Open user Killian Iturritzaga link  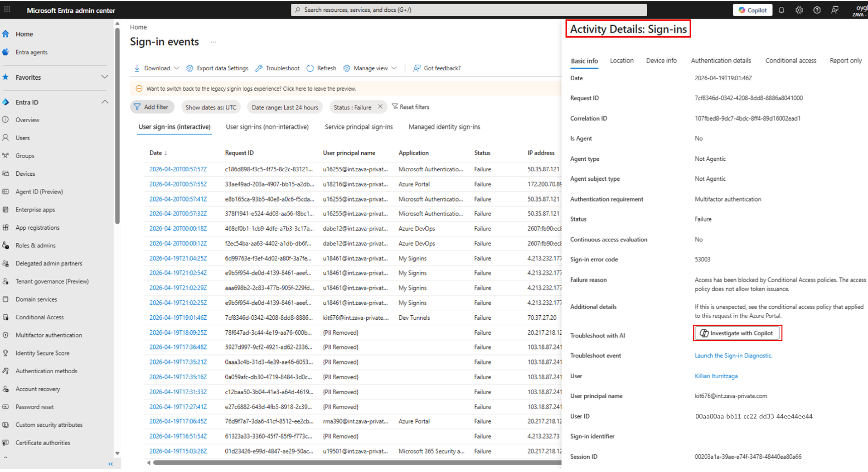pyautogui.click(x=716, y=376)
